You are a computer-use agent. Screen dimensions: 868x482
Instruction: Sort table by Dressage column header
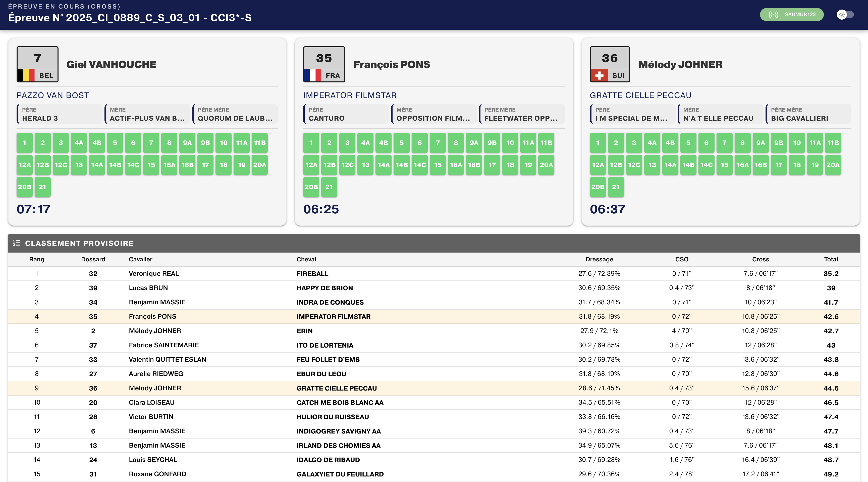(599, 259)
